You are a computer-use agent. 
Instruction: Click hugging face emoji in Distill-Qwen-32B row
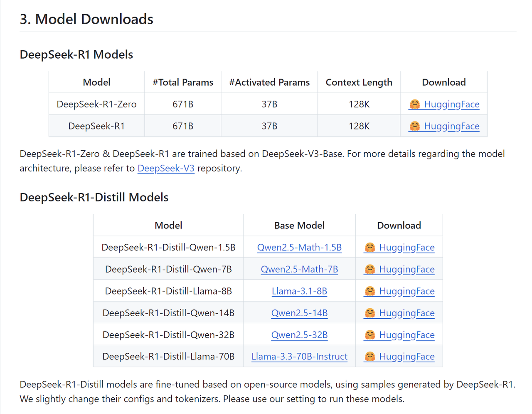pos(369,335)
